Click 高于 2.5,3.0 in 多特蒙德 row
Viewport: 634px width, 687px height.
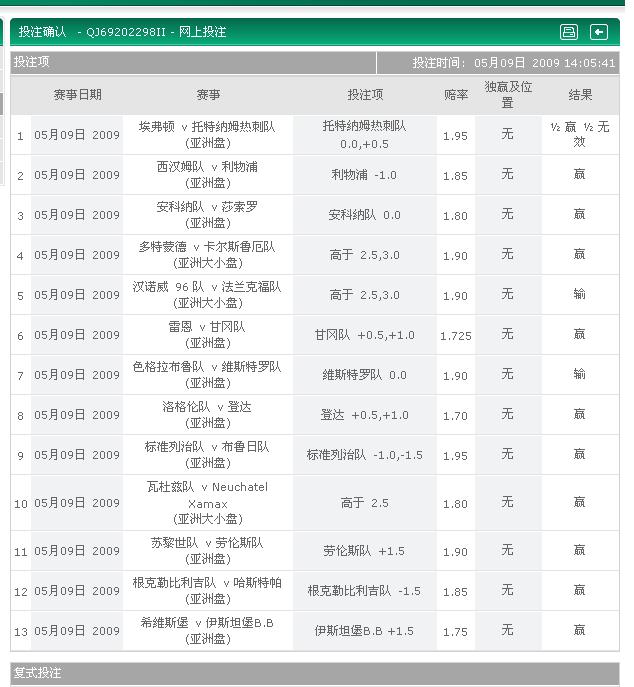365,255
